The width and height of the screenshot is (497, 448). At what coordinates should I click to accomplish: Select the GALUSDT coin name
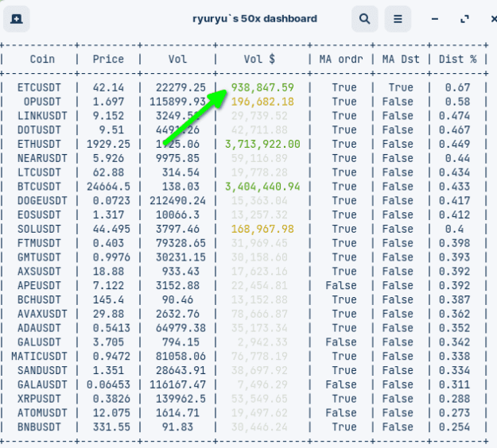point(39,342)
